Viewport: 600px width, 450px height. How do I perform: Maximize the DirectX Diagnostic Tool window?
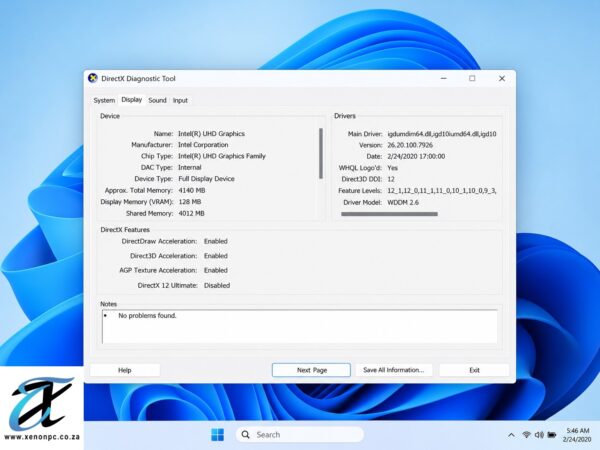(x=472, y=78)
